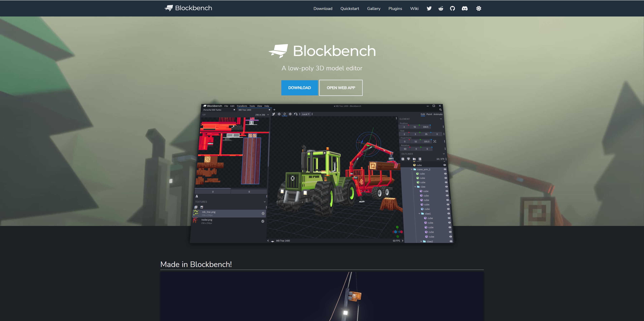Switch to Paint mode tab
The image size is (644, 321).
(429, 114)
